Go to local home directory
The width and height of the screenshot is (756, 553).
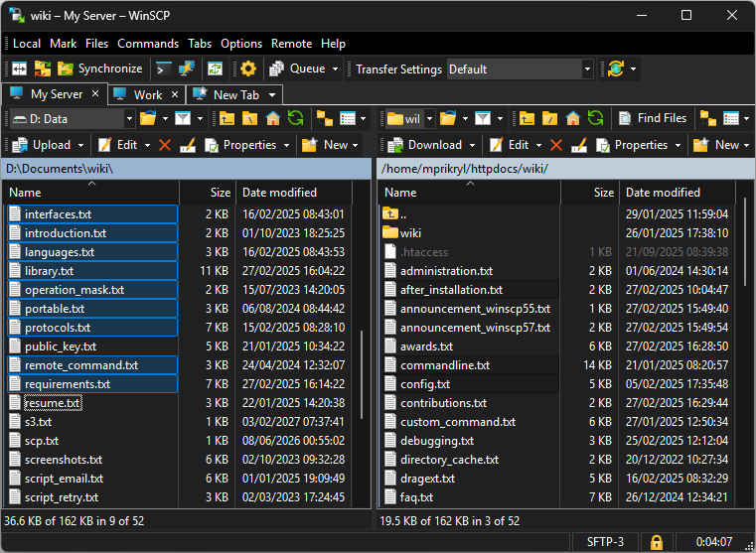coord(270,118)
